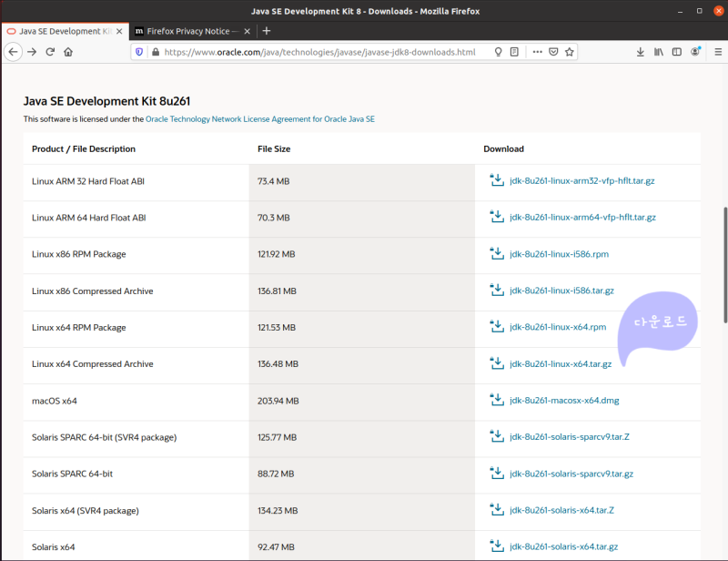Open the application hamburger menu

pos(718,52)
